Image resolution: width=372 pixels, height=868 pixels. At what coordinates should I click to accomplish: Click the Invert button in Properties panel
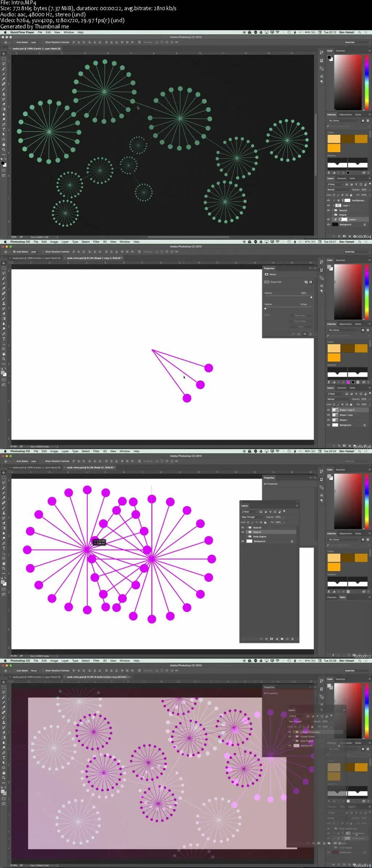point(300,327)
